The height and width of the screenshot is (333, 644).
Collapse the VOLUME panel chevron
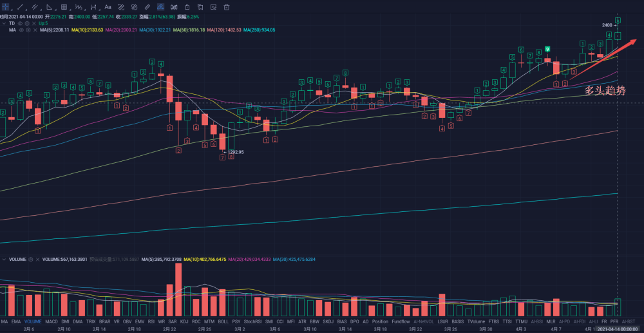(4, 260)
